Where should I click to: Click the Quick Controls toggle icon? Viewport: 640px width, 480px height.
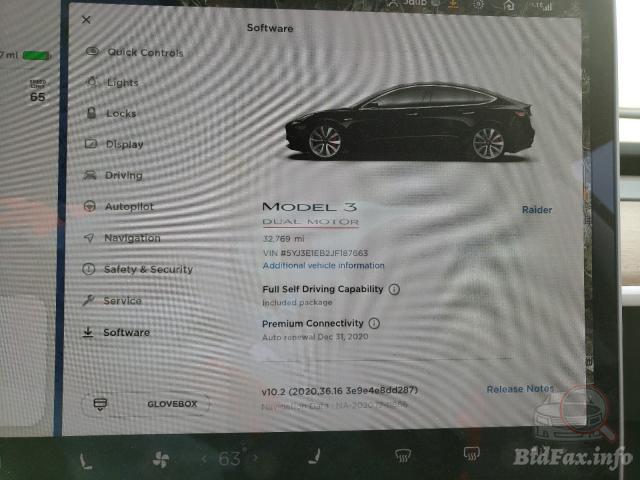[x=92, y=51]
